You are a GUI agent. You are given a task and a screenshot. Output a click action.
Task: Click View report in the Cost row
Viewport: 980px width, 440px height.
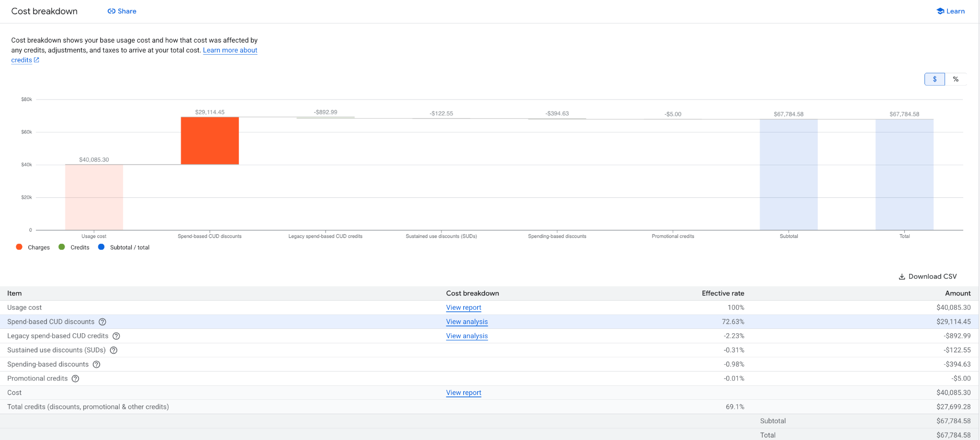coord(463,393)
